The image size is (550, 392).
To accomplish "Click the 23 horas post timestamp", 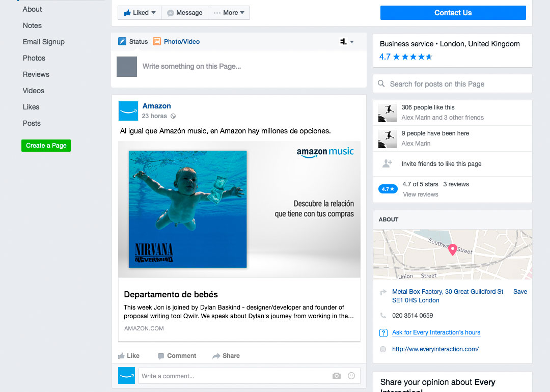I will (154, 116).
